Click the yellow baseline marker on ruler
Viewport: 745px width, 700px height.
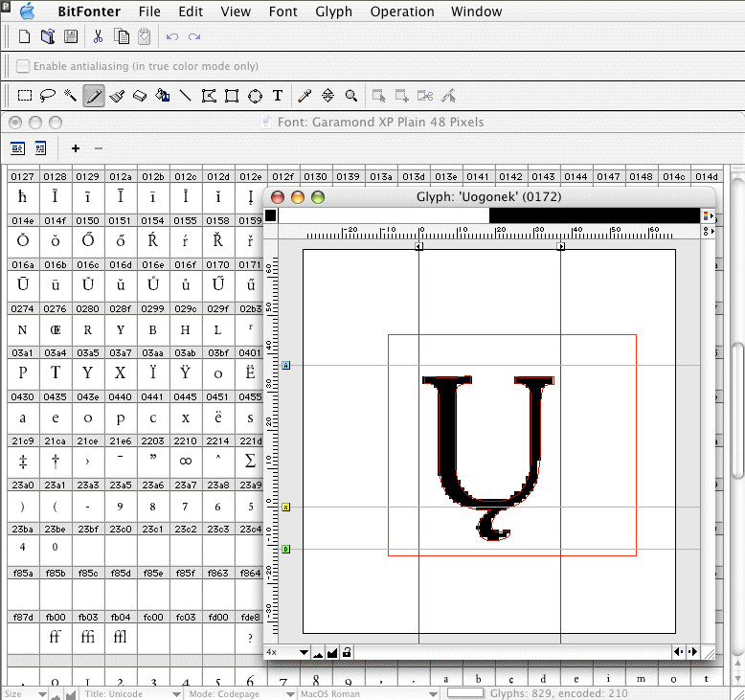pos(285,508)
